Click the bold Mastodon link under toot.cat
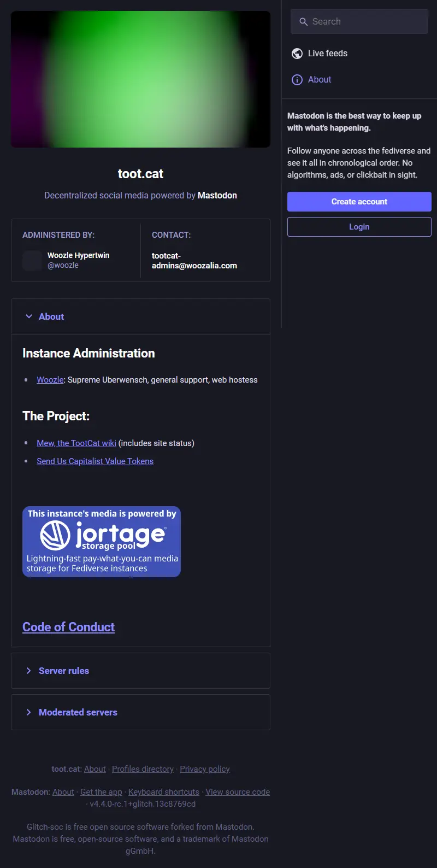This screenshot has height=868, width=437. pos(217,196)
